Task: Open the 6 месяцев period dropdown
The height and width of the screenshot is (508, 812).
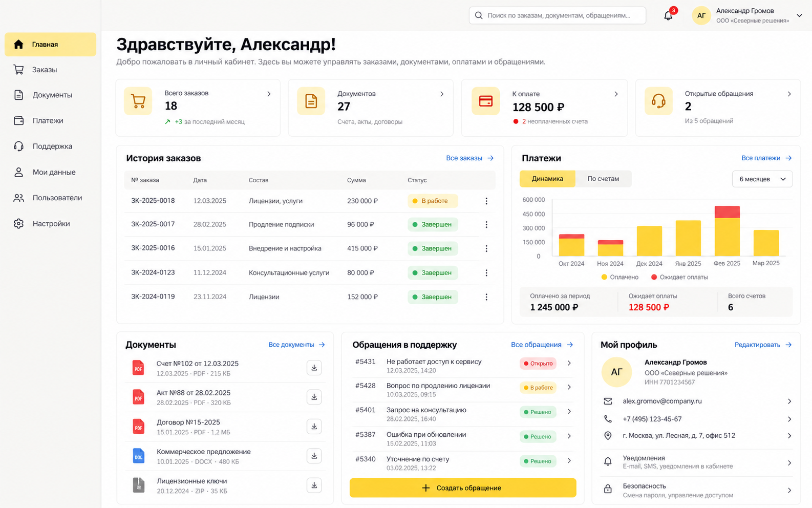Action: click(762, 179)
